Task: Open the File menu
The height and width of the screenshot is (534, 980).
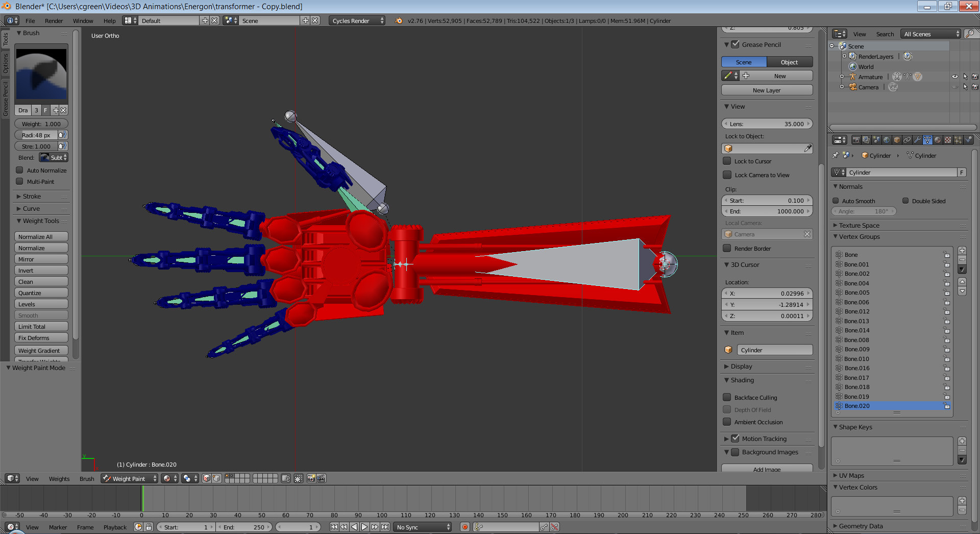Action: point(30,20)
